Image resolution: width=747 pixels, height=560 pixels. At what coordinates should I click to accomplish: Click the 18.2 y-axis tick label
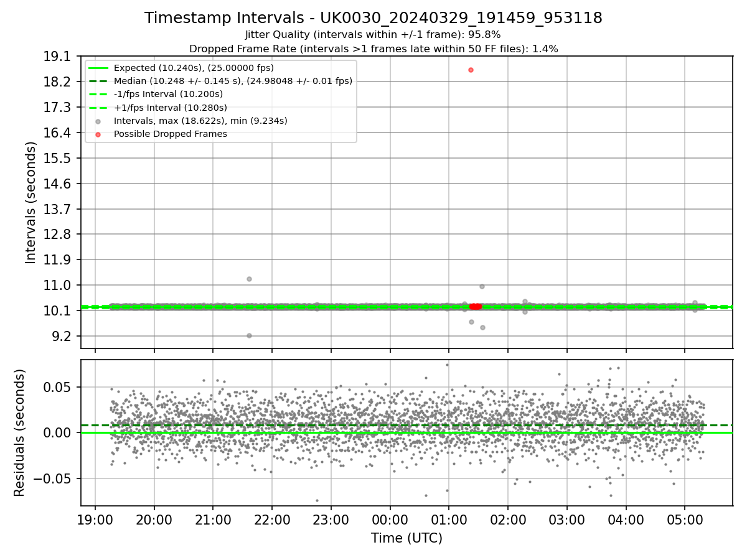[x=58, y=82]
